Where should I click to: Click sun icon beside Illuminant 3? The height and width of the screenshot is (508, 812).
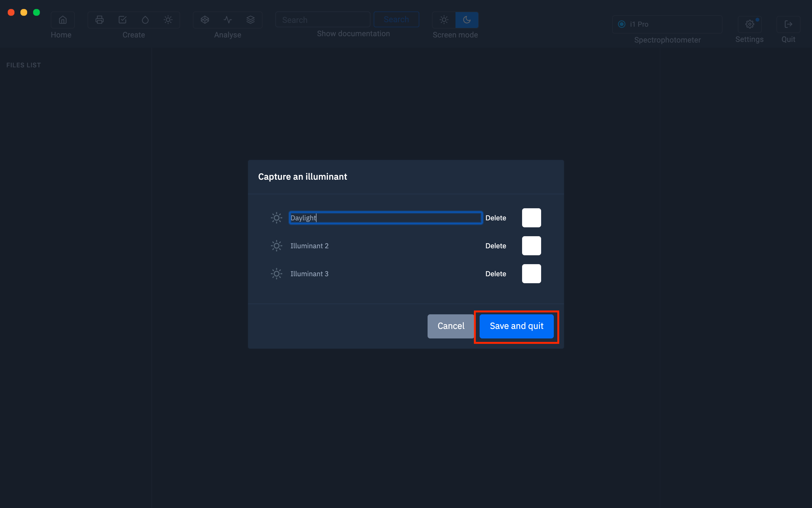pyautogui.click(x=277, y=273)
